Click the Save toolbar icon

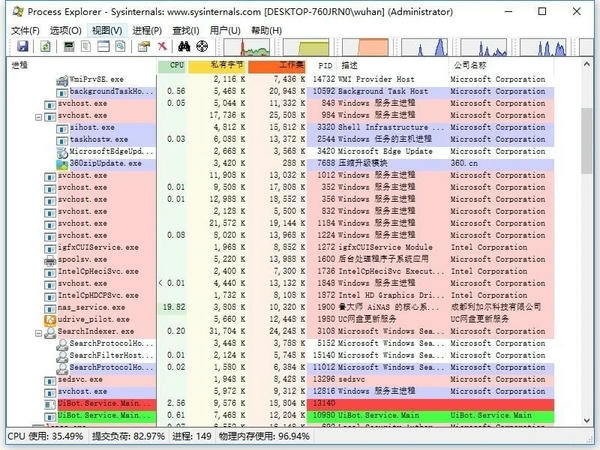click(23, 47)
